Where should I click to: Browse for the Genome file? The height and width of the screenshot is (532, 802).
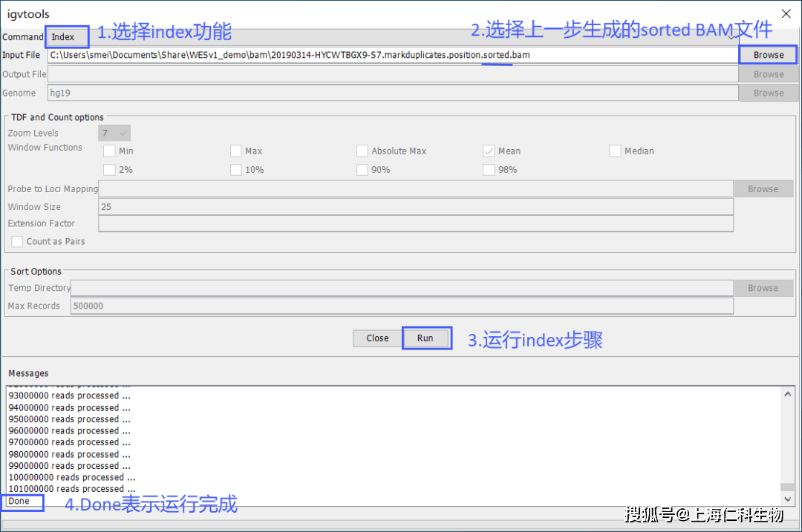(x=768, y=92)
